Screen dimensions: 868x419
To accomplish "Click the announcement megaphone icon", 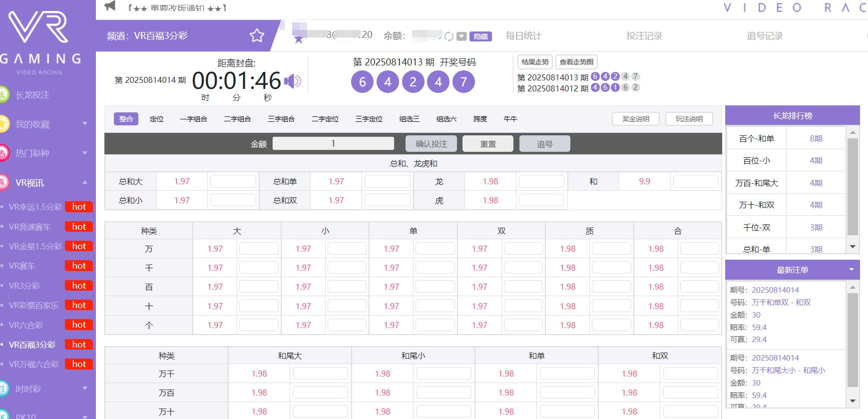I will pyautogui.click(x=110, y=6).
